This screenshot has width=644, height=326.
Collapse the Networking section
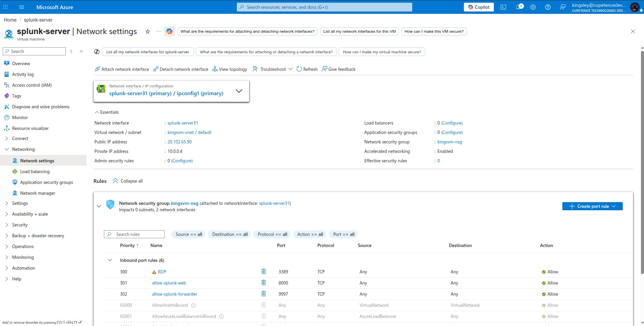(7, 149)
